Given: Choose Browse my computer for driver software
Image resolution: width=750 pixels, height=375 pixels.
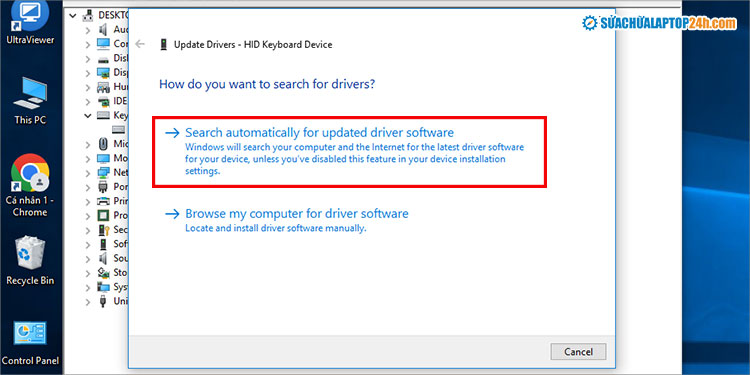Looking at the screenshot, I should click(x=287, y=220).
